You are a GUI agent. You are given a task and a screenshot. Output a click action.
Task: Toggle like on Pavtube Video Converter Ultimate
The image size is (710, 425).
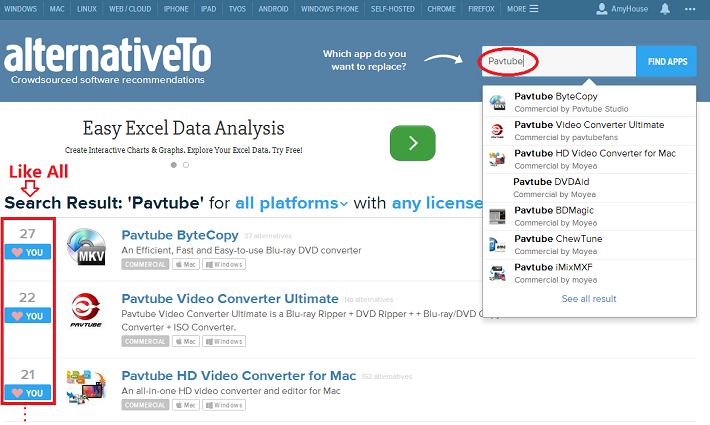pos(28,316)
